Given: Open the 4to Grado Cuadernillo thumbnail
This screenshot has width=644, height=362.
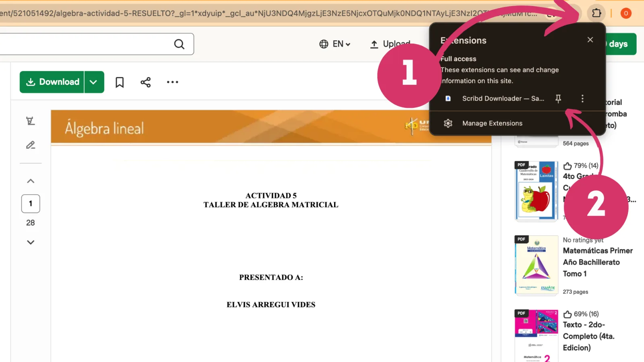Looking at the screenshot, I should 537,191.
